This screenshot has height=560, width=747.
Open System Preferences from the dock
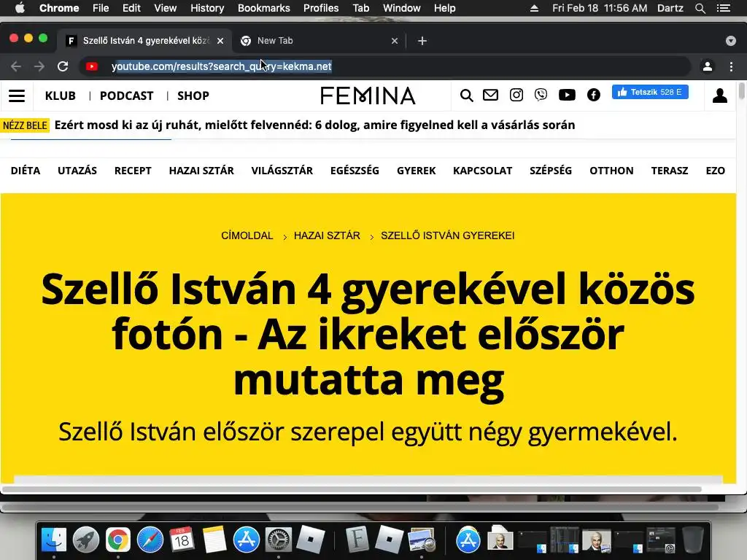pyautogui.click(x=278, y=540)
